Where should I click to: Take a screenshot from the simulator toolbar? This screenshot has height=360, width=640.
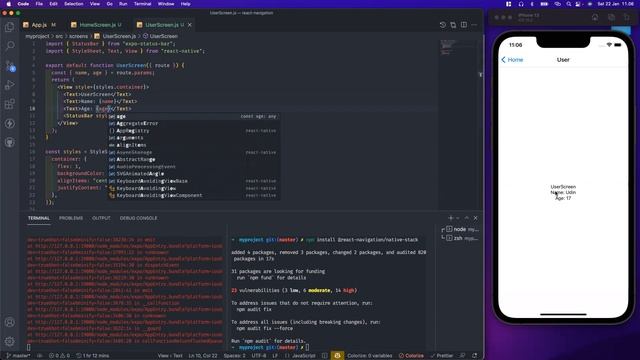click(x=611, y=17)
